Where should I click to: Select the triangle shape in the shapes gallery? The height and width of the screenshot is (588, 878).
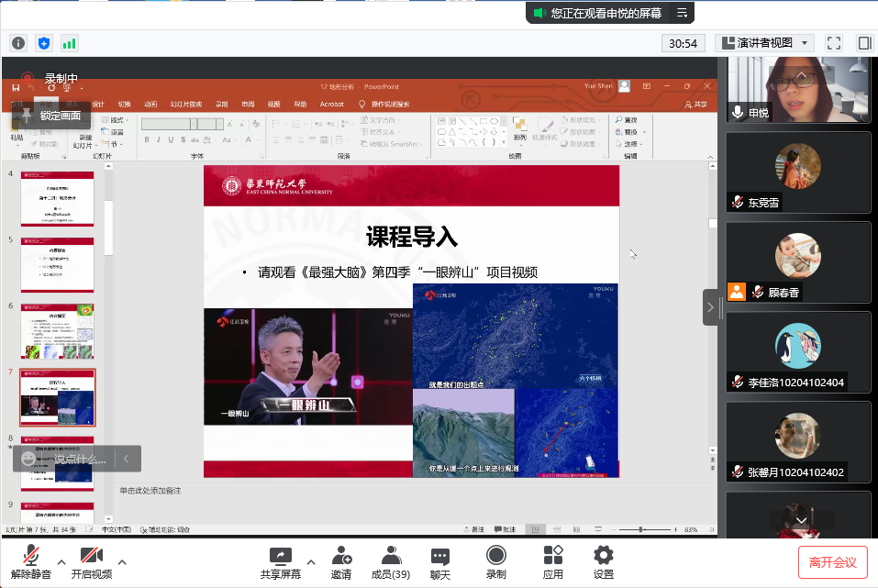(451, 132)
